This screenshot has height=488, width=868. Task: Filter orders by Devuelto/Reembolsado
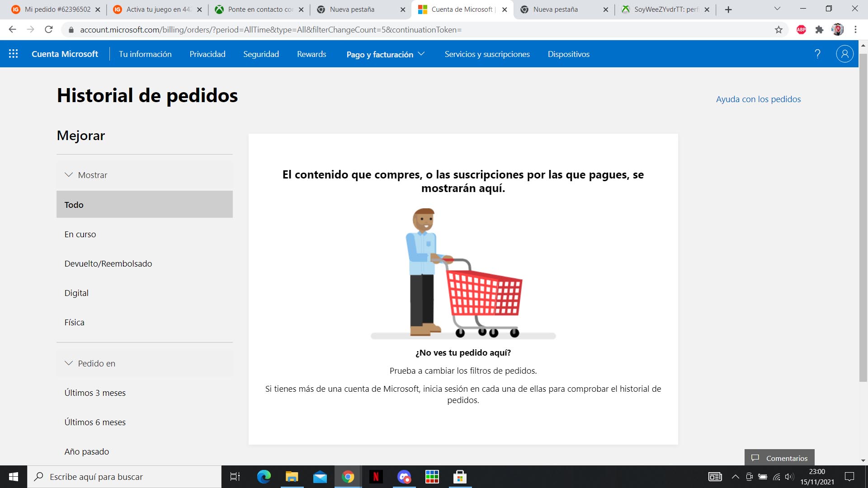108,263
